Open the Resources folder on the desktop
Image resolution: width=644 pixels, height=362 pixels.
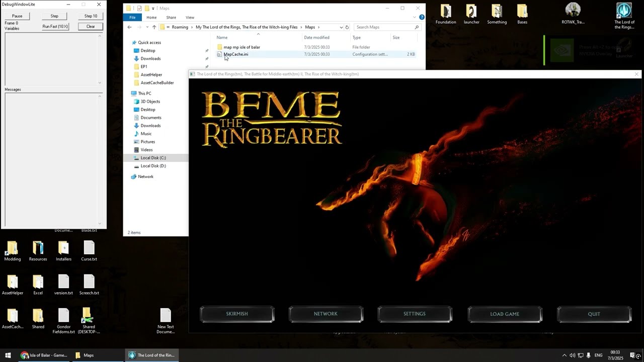[38, 251]
